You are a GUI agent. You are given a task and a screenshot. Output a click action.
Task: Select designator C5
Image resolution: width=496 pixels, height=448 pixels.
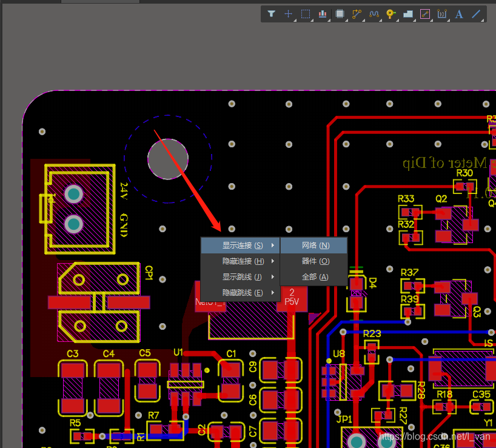145,353
